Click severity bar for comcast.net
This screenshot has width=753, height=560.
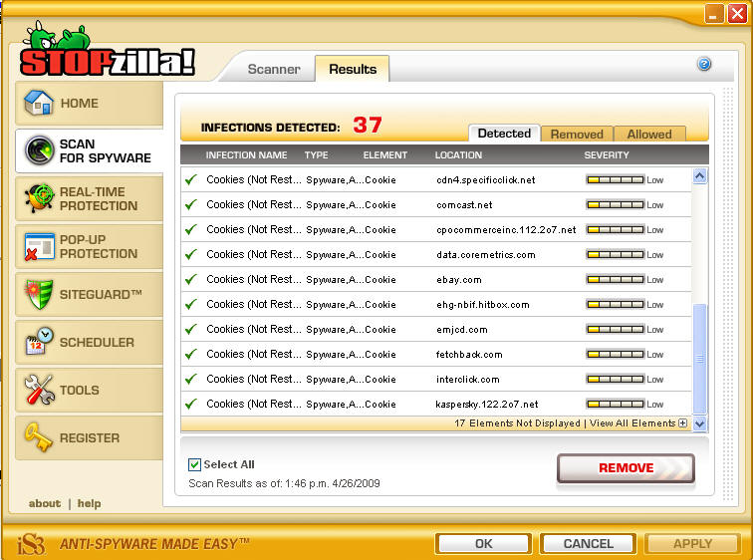tap(616, 204)
